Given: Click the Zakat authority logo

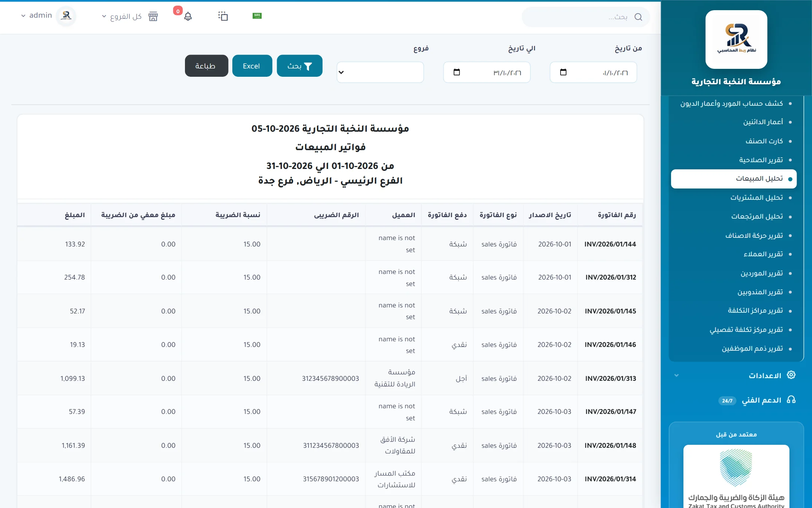Looking at the screenshot, I should tap(736, 477).
